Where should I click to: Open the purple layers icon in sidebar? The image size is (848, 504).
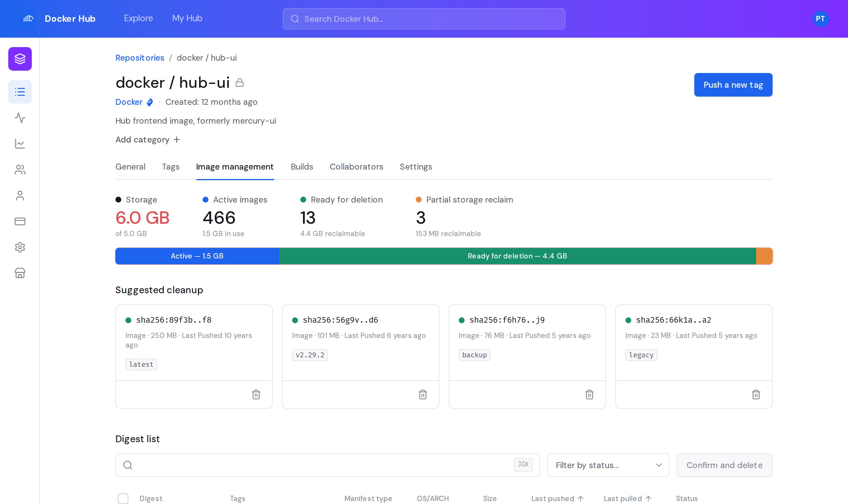[x=20, y=59]
